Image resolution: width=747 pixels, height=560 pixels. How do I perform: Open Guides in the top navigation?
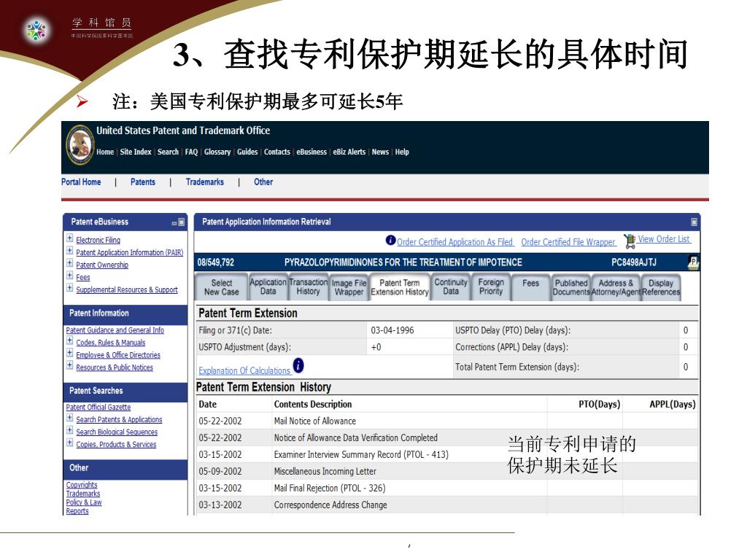[x=248, y=152]
